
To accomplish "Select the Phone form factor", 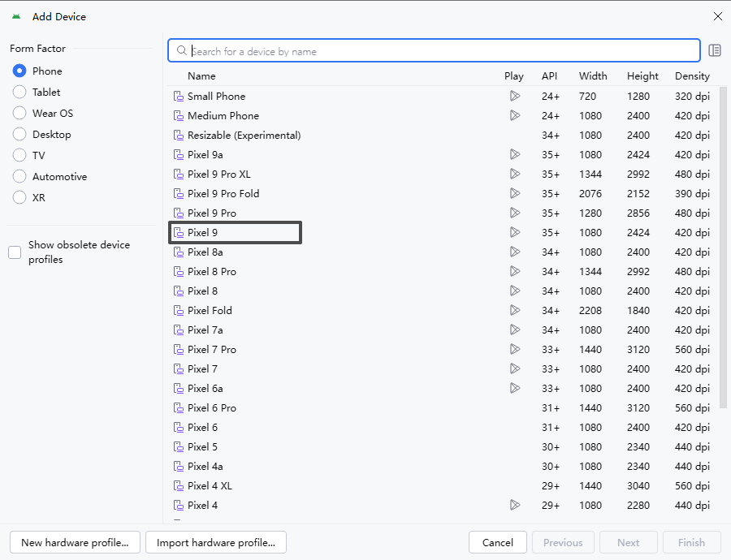I will click(x=19, y=71).
